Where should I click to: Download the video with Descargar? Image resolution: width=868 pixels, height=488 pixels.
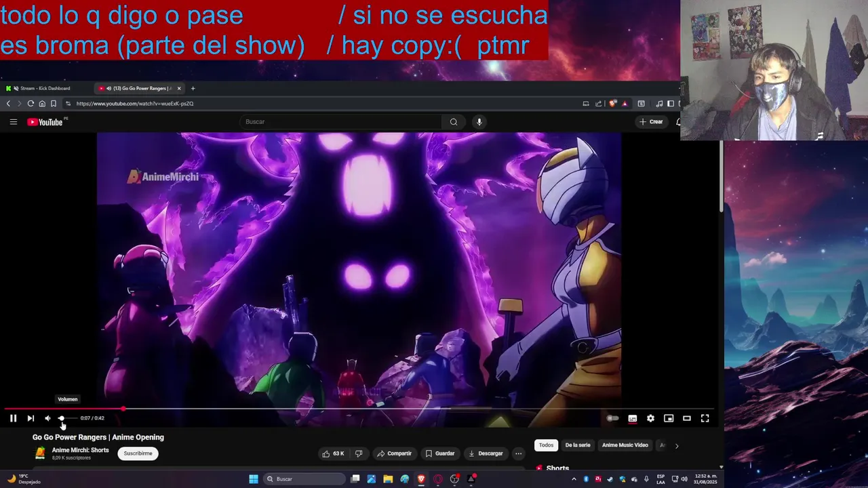tap(486, 453)
